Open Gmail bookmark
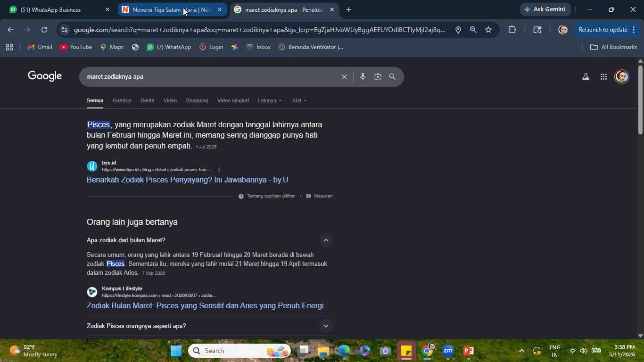This screenshot has width=644, height=362. tap(40, 47)
